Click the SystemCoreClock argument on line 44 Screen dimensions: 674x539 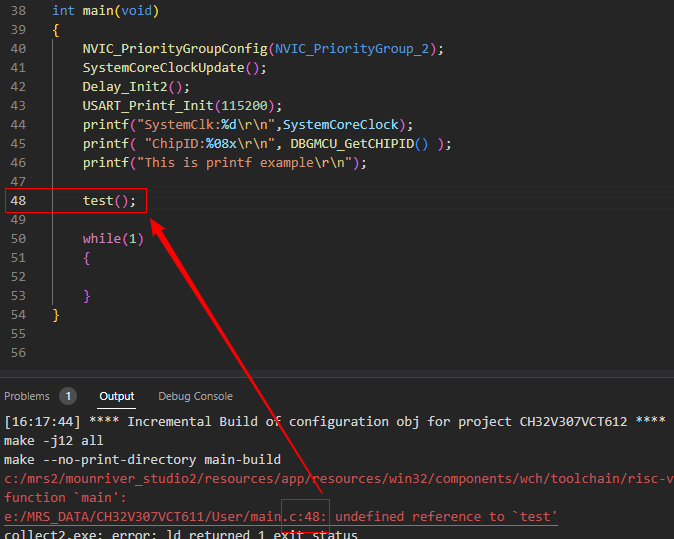click(340, 125)
